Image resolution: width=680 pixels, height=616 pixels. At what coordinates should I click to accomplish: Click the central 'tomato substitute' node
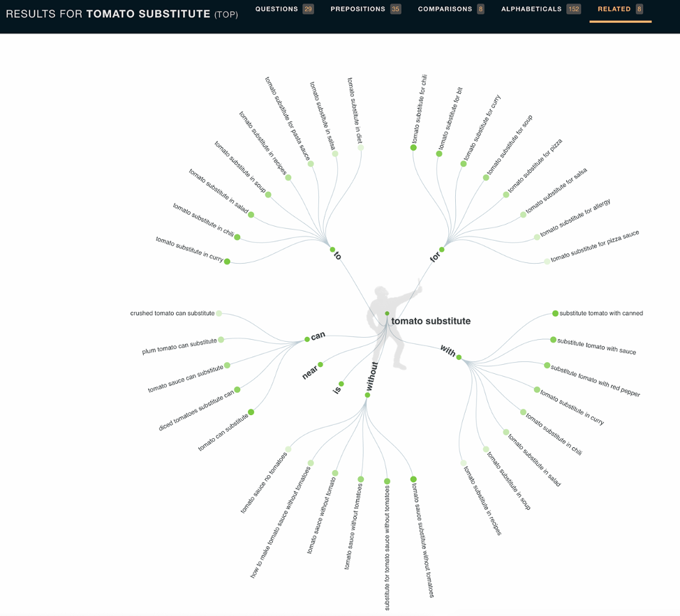pos(430,322)
